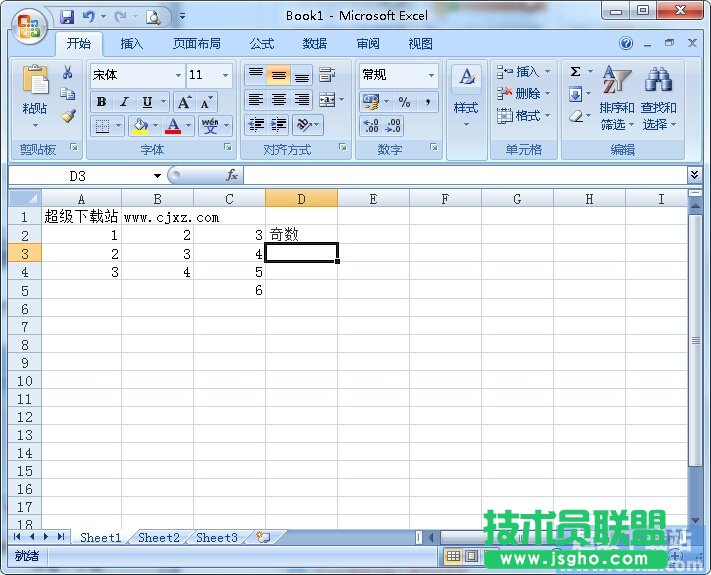This screenshot has height=575, width=711.
Task: Click the Find and Select binoculars
Action: point(659,98)
